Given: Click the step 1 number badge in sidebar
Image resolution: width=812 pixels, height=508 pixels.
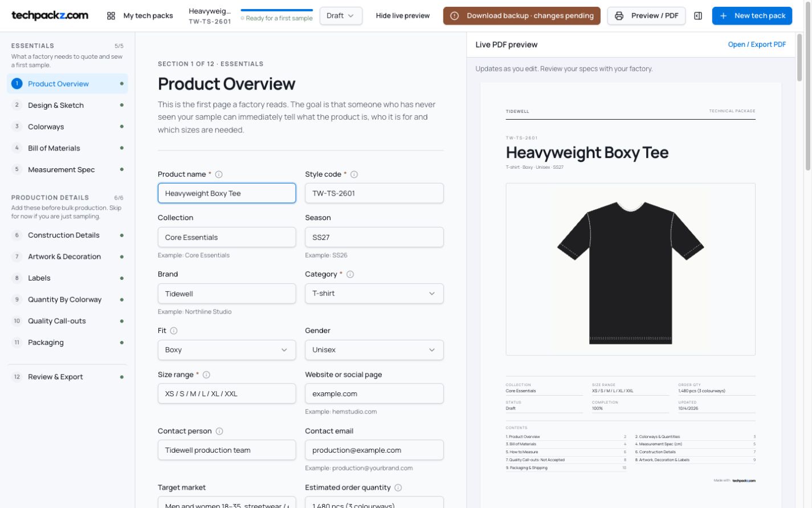Looking at the screenshot, I should pos(17,84).
